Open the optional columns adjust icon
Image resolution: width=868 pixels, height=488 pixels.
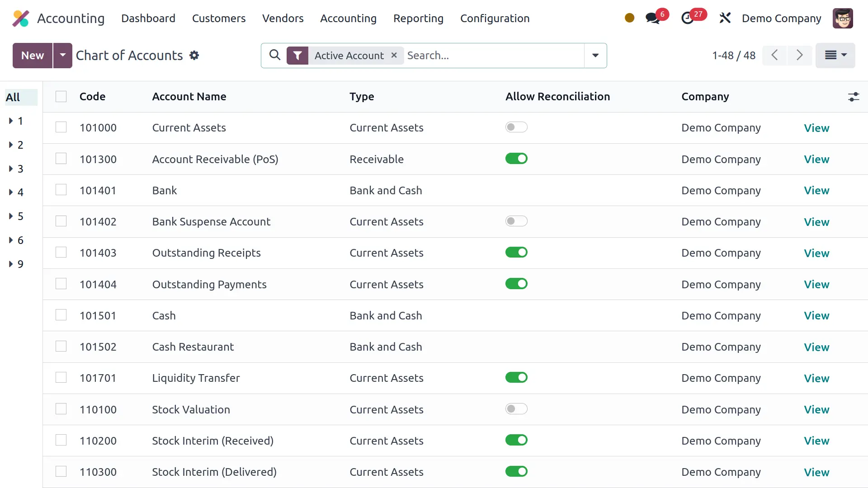(853, 97)
